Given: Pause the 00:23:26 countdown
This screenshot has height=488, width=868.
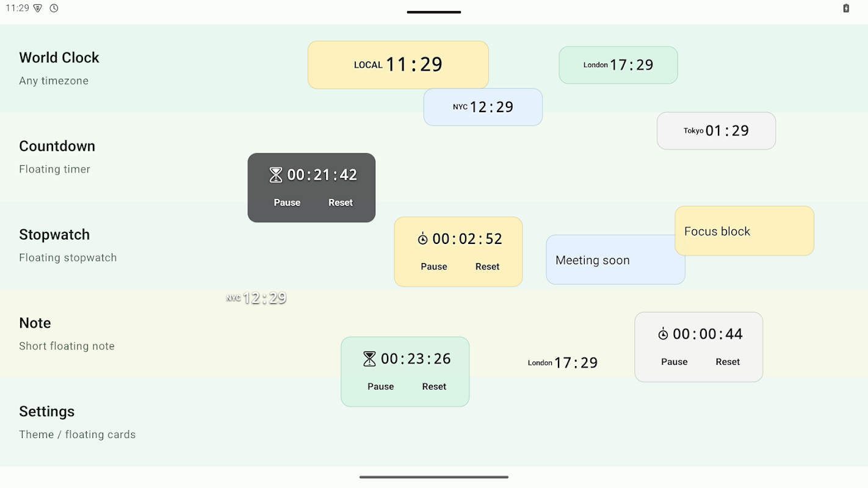Looking at the screenshot, I should pos(380,386).
